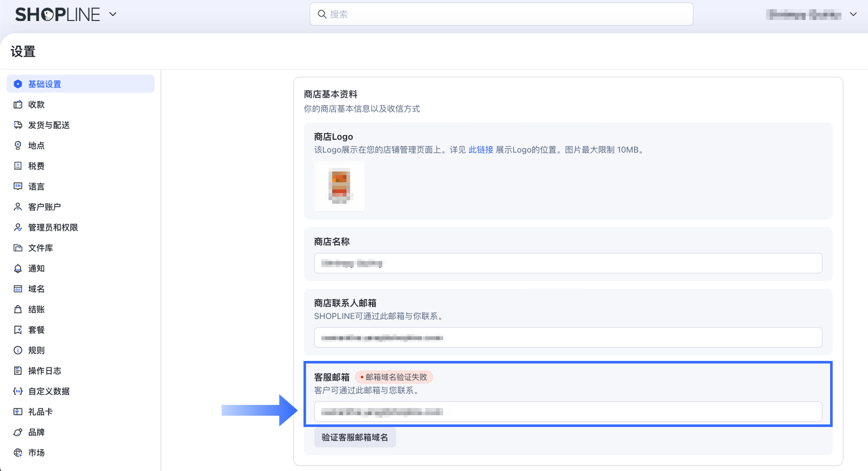Screen dimensions: 868x471
Task: Click the 地点 location pin icon
Action: coord(18,145)
